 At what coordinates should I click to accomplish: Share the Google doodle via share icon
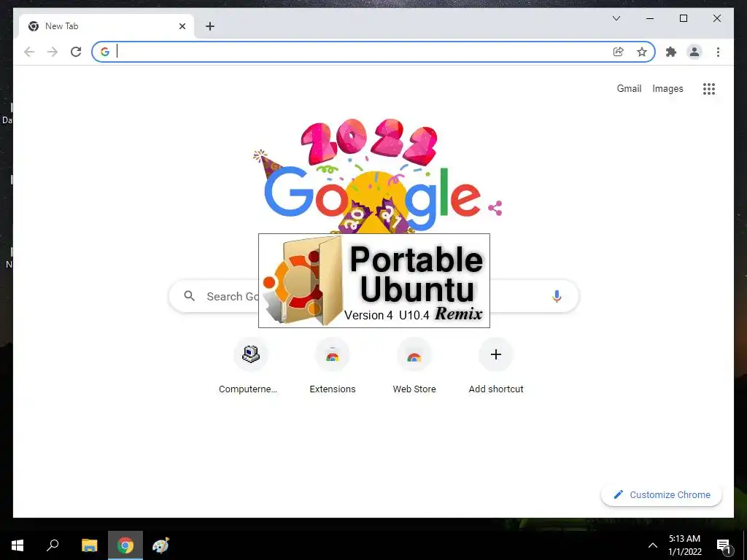click(x=495, y=208)
